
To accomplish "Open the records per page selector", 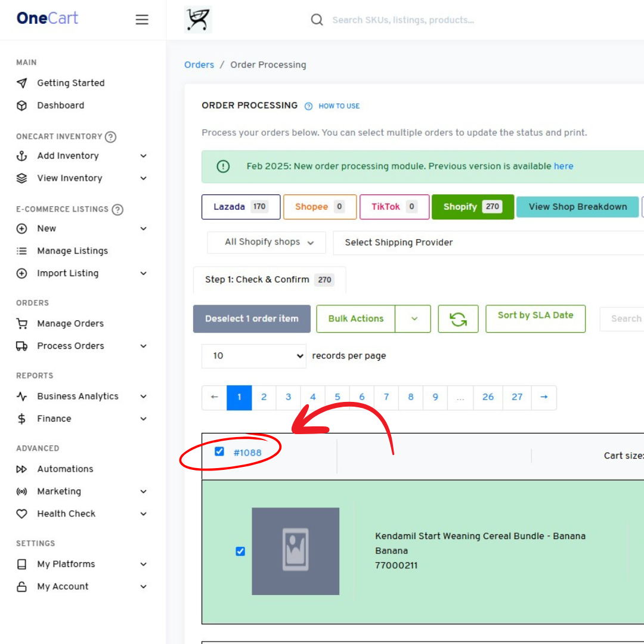I will pos(254,356).
